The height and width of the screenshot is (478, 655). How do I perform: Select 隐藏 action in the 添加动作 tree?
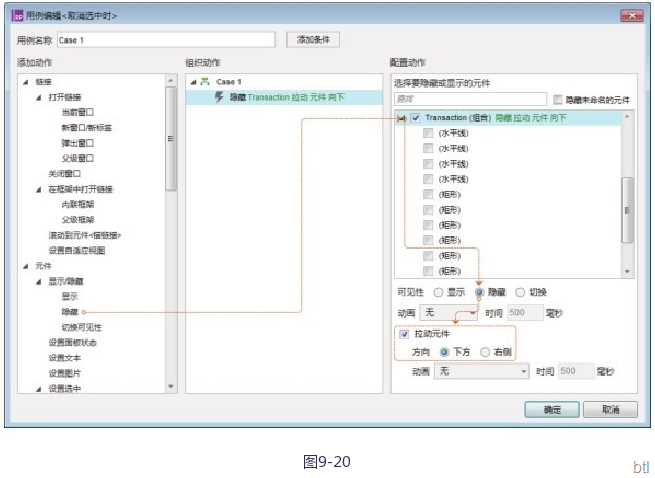click(70, 312)
